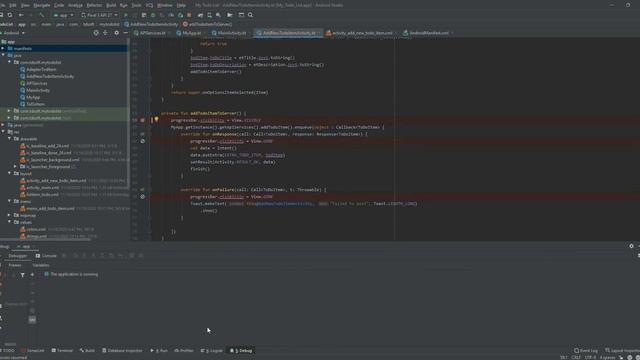This screenshot has width=640, height=360.
Task: Collapse the res folder
Action: pos(3,132)
